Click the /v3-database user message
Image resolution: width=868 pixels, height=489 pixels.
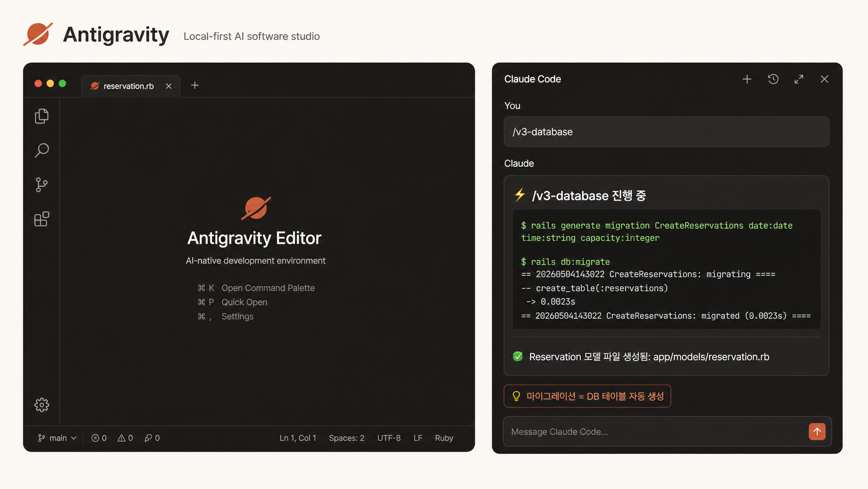coord(667,131)
